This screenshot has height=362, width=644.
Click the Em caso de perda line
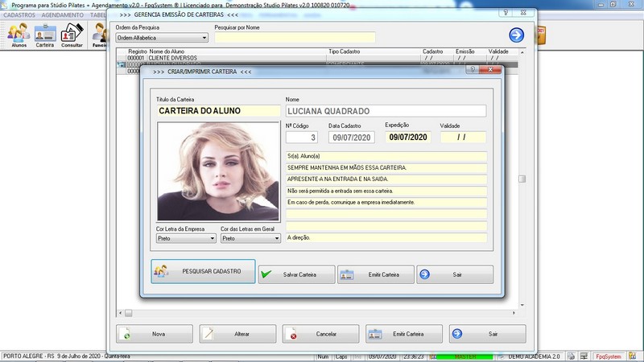point(386,203)
